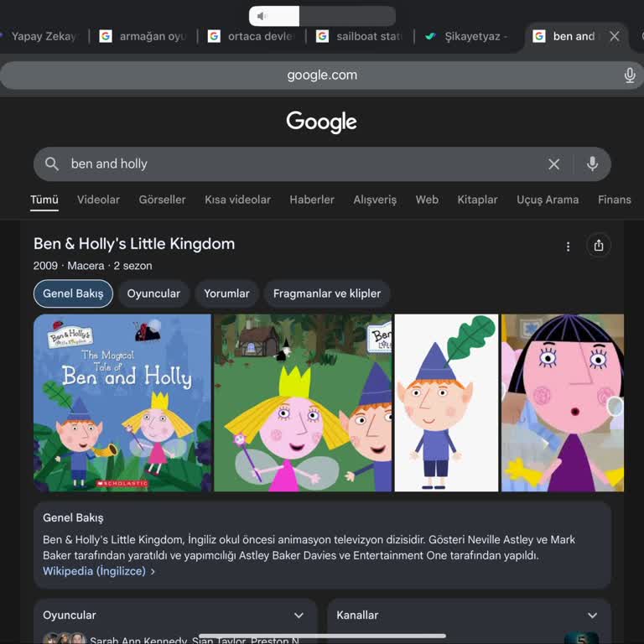Select the Oyuncular chip
644x644 pixels.
[153, 293]
